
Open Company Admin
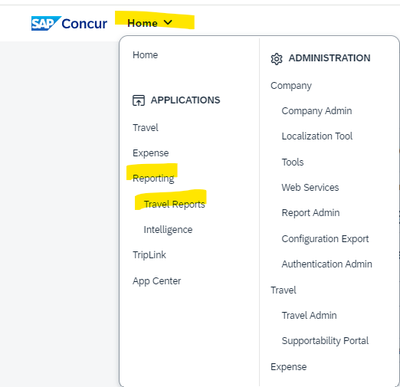[x=317, y=111]
